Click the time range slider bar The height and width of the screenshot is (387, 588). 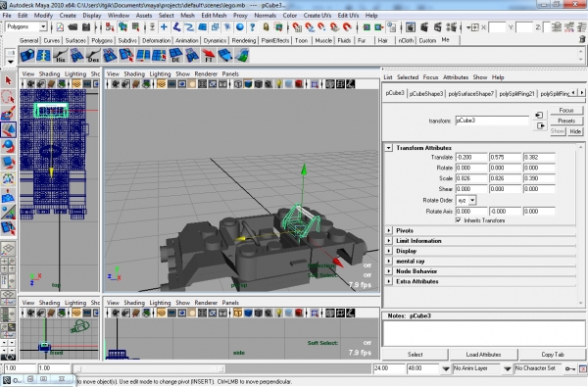150,368
